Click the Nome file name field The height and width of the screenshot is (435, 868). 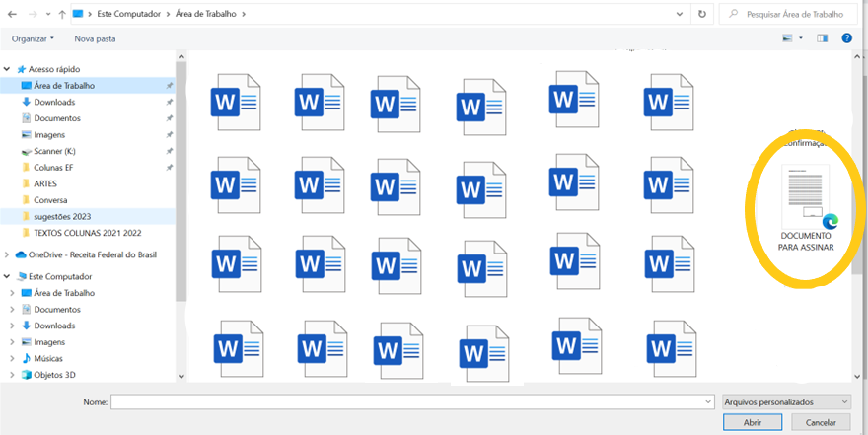[411, 402]
